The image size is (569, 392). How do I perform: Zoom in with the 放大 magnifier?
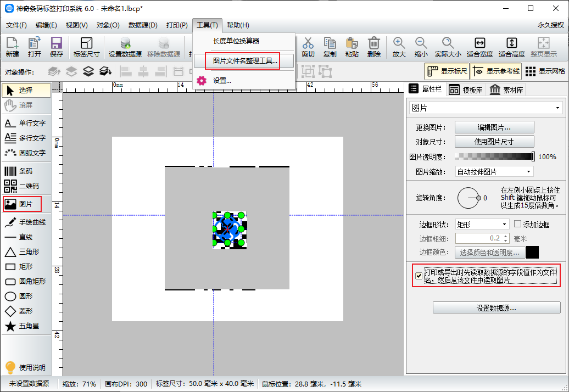(399, 47)
